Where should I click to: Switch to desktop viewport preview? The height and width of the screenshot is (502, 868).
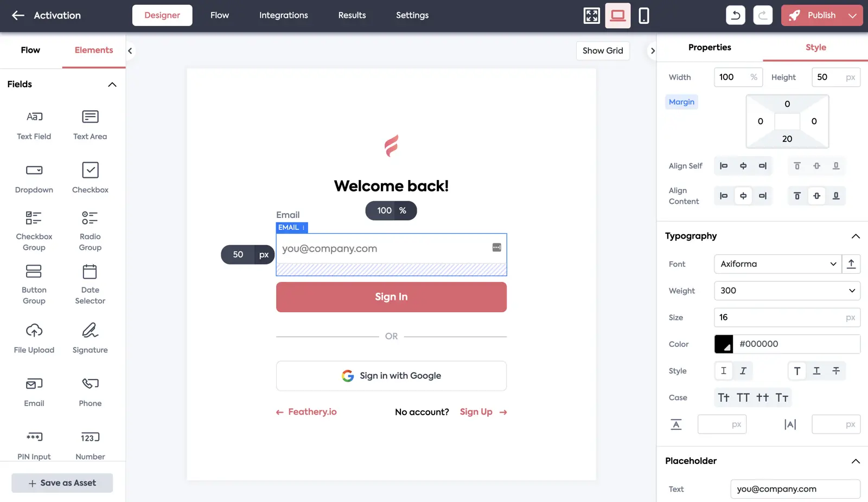pos(617,15)
